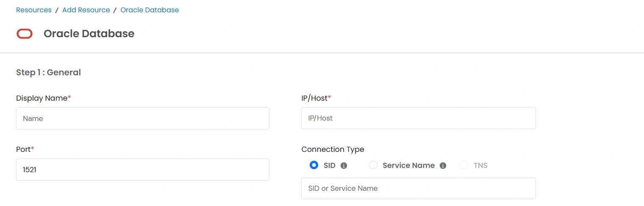Click the info icon beside Service Name
The height and width of the screenshot is (206, 644).
[443, 166]
